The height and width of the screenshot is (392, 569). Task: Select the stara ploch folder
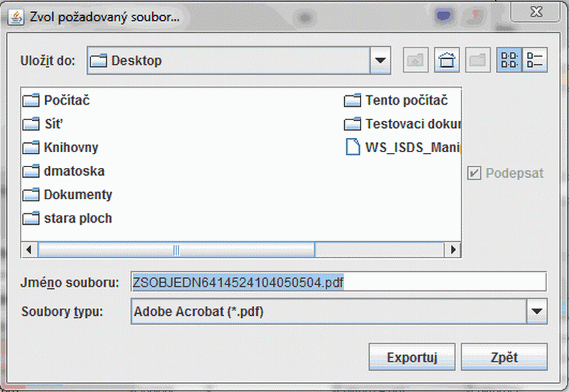[68, 218]
